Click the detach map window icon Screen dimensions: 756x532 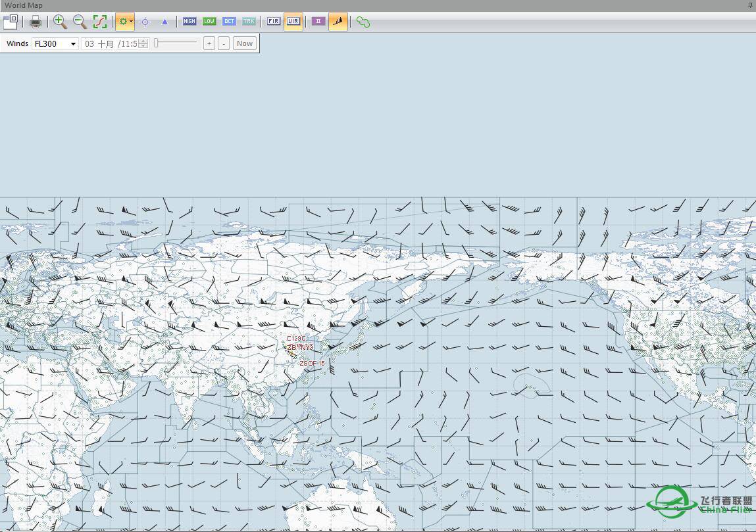pyautogui.click(x=11, y=22)
